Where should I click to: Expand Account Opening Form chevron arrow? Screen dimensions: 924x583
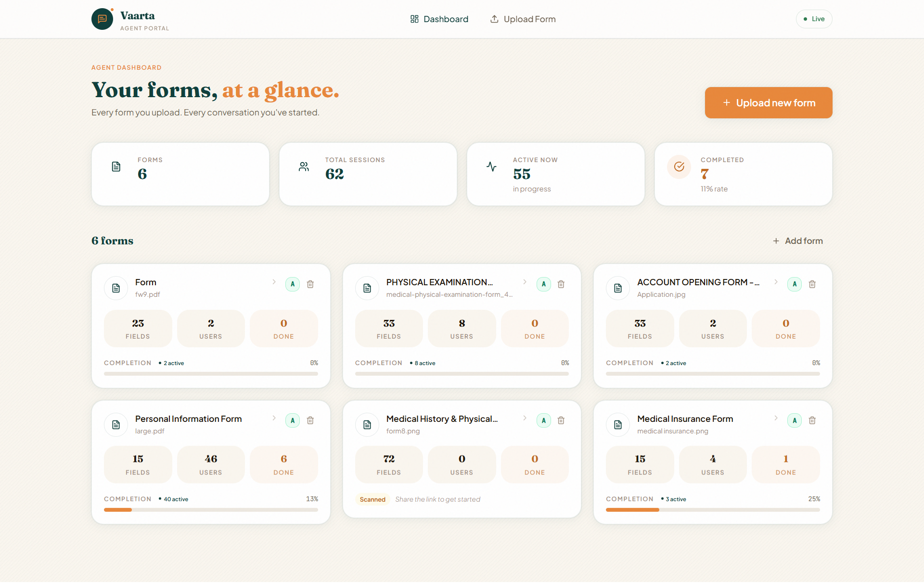click(776, 282)
